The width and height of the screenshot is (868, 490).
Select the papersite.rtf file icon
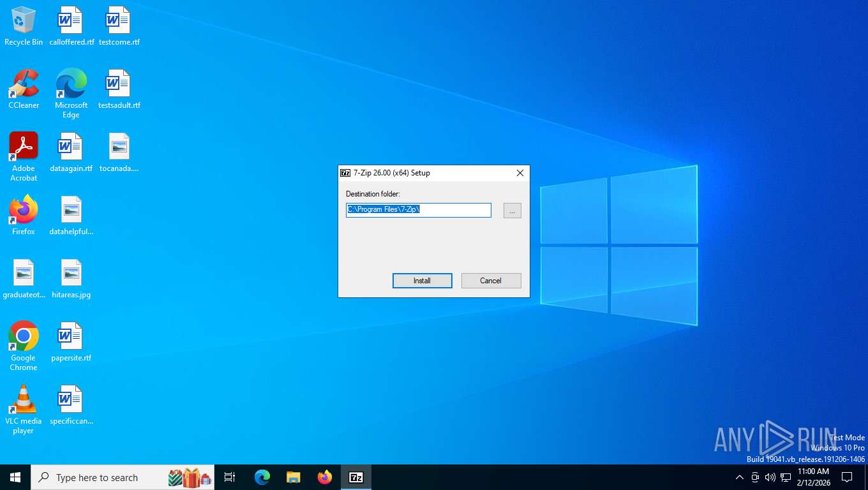tap(71, 342)
